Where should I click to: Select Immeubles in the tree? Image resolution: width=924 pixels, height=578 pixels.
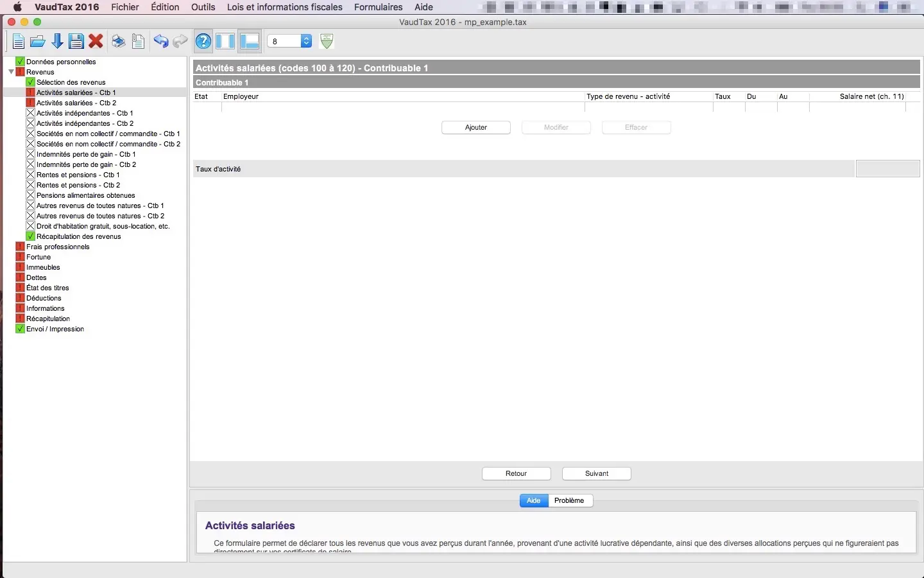[x=43, y=267]
